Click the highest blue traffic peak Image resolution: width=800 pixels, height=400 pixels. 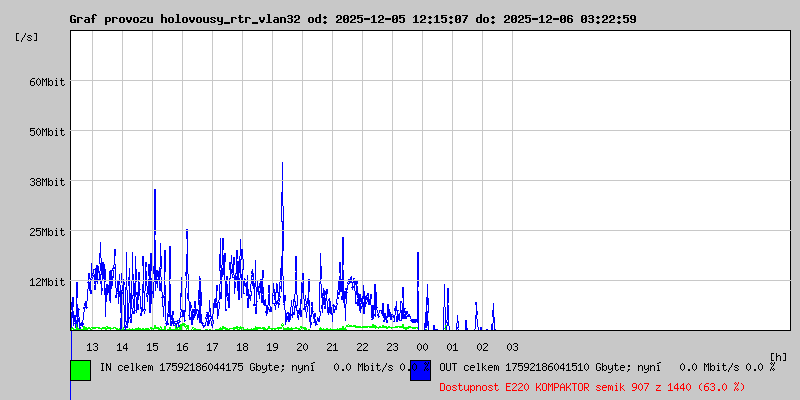[282, 163]
